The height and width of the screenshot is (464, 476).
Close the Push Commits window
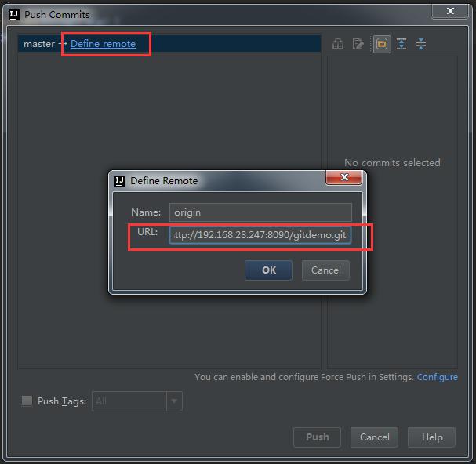point(450,11)
